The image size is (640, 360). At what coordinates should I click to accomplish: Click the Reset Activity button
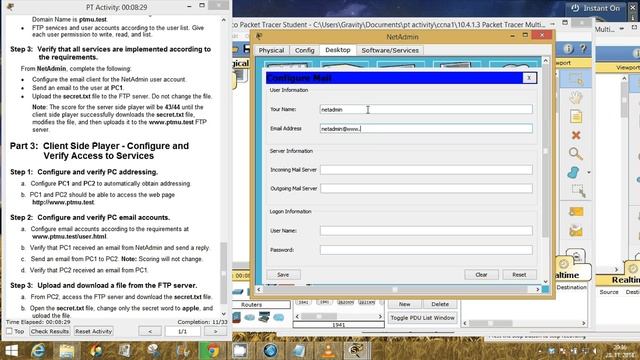(x=93, y=331)
